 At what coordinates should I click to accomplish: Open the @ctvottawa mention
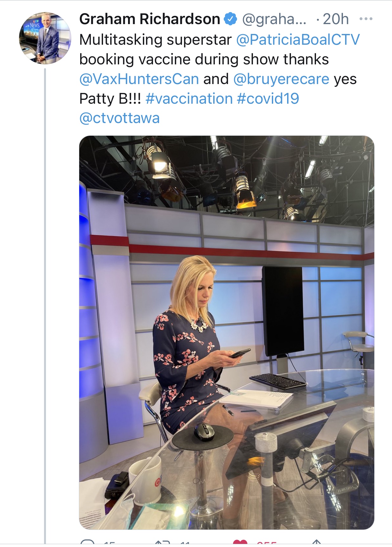[x=119, y=118]
